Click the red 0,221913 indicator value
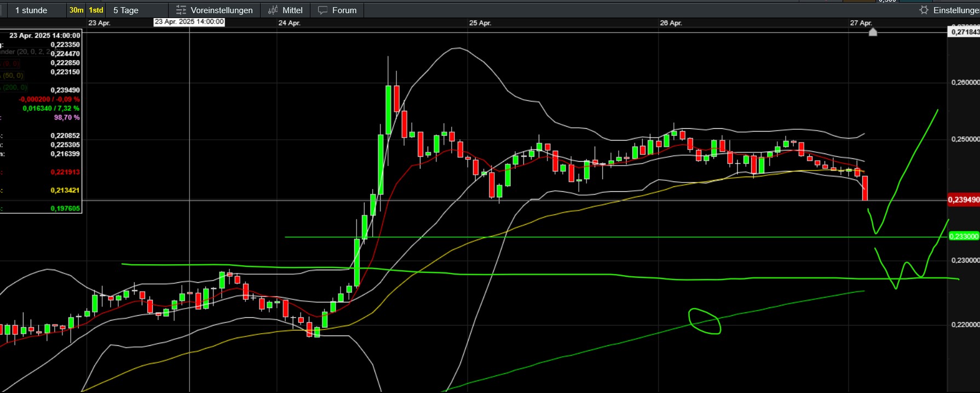This screenshot has height=393, width=980. coord(65,172)
